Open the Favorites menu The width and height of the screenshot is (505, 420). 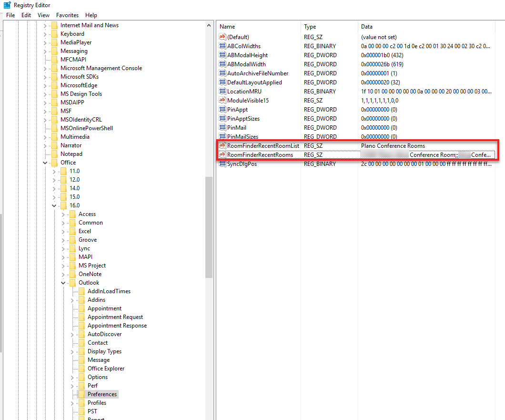tap(67, 15)
